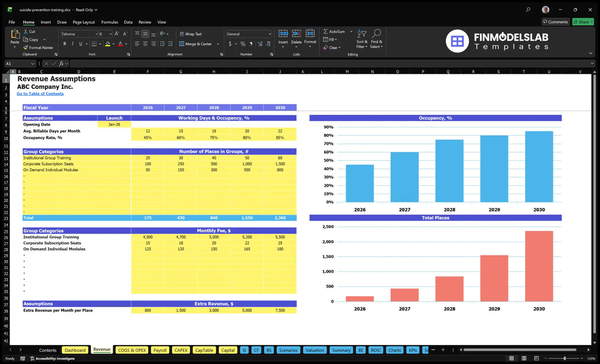The image size is (600, 364).
Task: Toggle bold formatting
Action: tap(64, 44)
